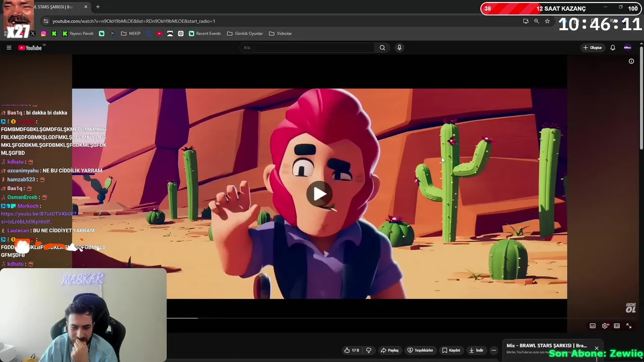Click the "Oluştur" create button
644x362 pixels.
click(x=592, y=48)
